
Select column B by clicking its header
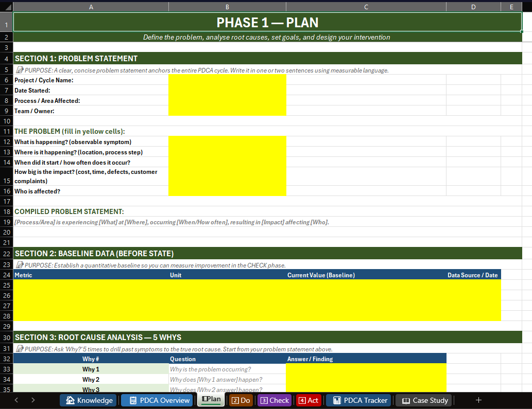pos(227,7)
